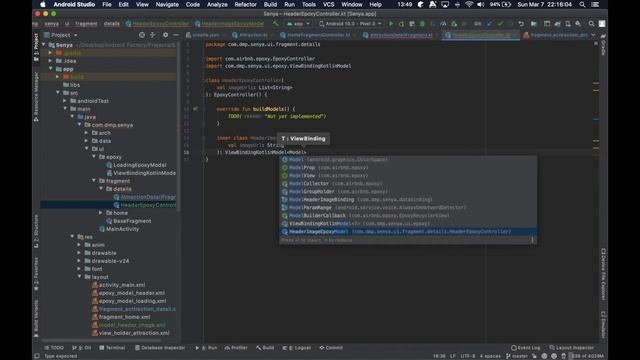Show hidden editor tabs dropdown arrow
This screenshot has width=640, height=360.
pos(593,35)
